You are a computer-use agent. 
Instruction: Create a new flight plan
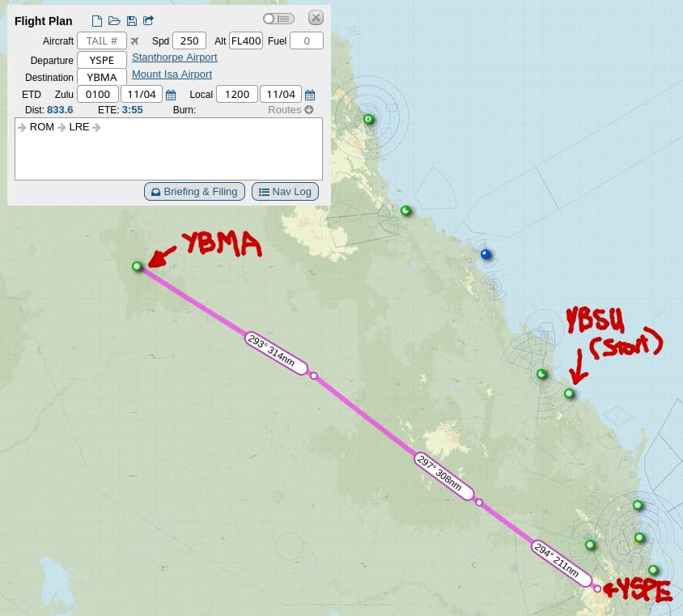tap(97, 21)
